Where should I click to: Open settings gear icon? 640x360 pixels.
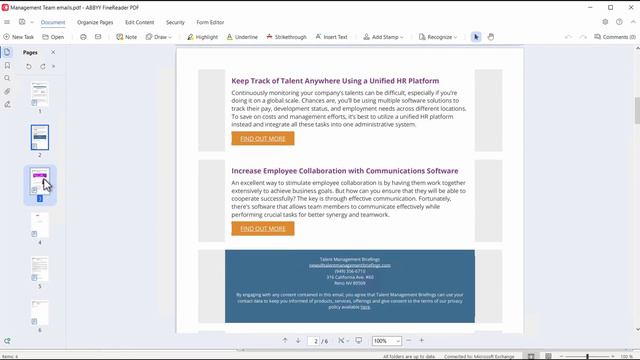click(605, 22)
